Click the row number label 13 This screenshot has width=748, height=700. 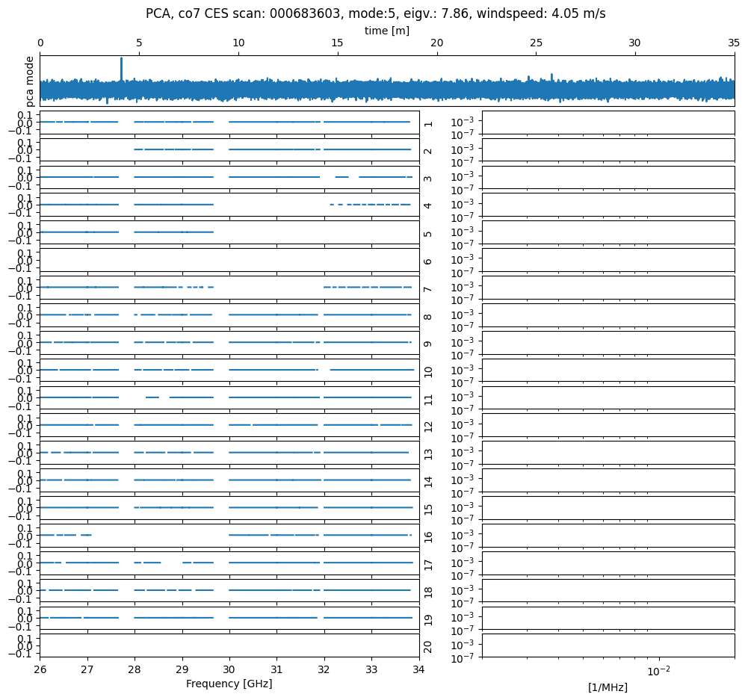point(428,453)
